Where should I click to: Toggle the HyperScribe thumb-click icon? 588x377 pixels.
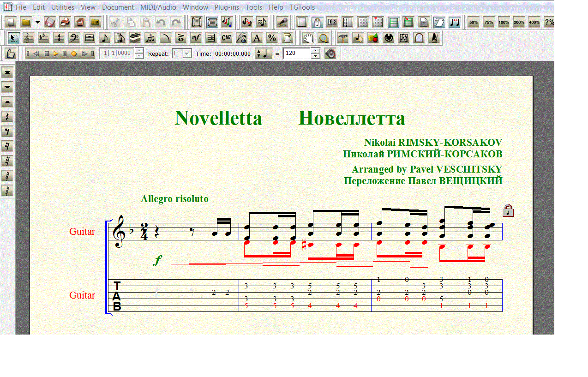[x=10, y=54]
